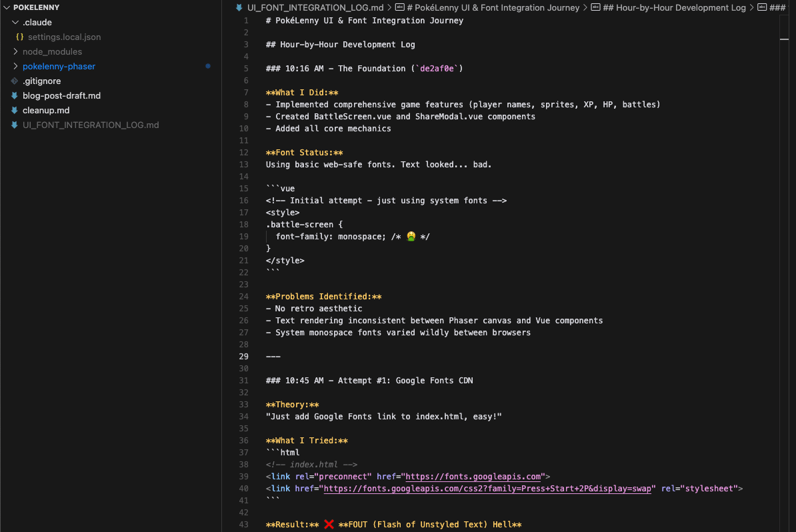Click the '**Problems Identified:**' text
The height and width of the screenshot is (532, 796).
point(323,297)
